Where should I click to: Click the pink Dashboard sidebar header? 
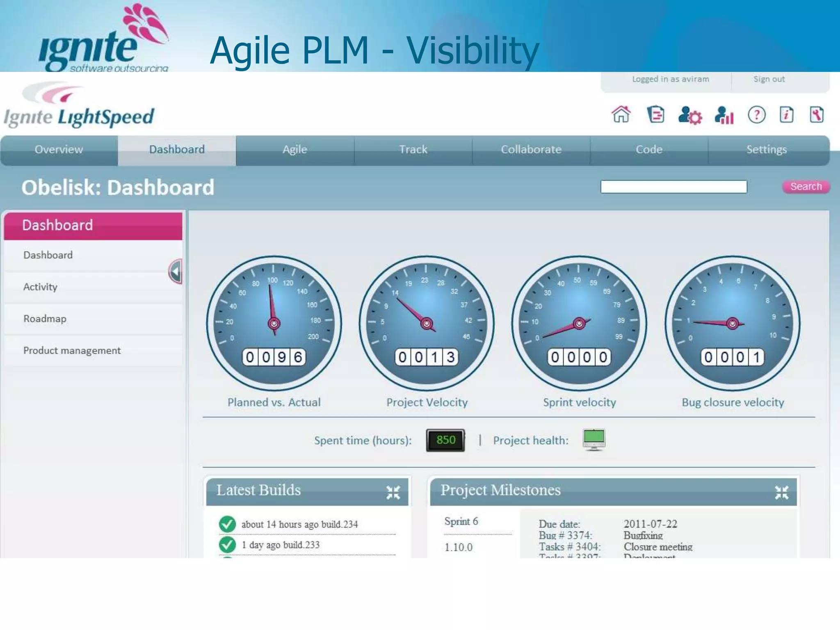[93, 225]
